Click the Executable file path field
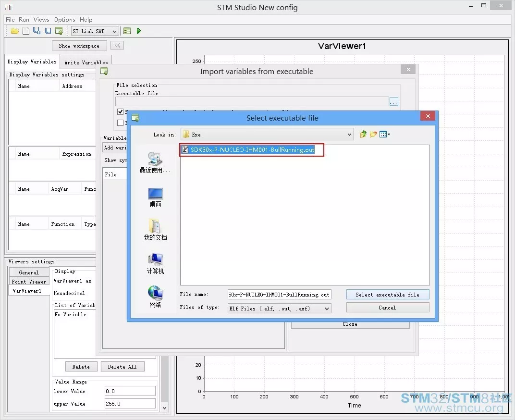This screenshot has width=515, height=420. pyautogui.click(x=252, y=101)
